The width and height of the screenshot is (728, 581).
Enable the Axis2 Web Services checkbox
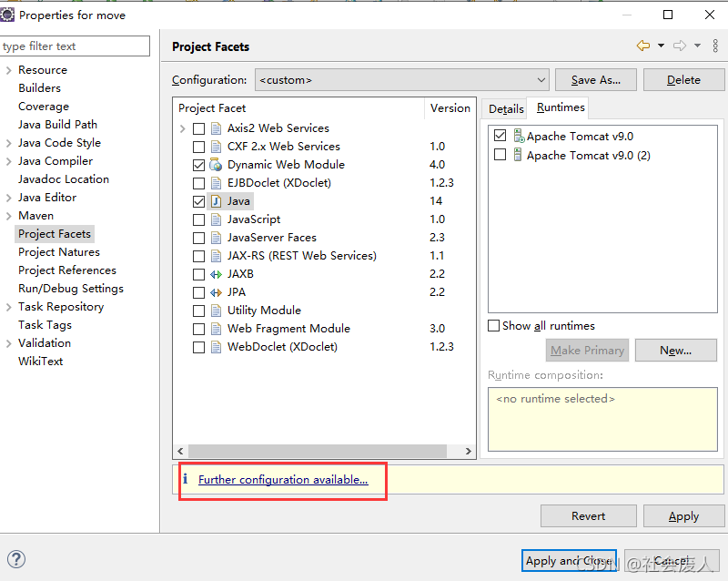(198, 128)
